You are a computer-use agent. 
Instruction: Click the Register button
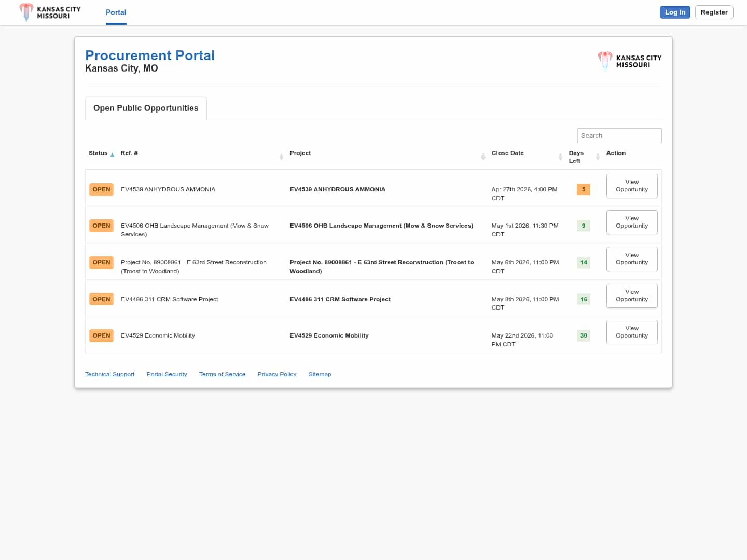[x=714, y=12]
